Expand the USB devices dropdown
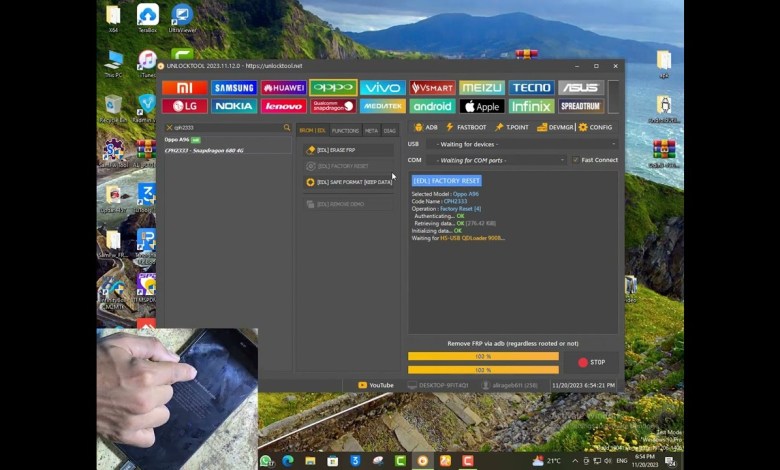Image resolution: width=780 pixels, height=470 pixels. click(x=521, y=144)
